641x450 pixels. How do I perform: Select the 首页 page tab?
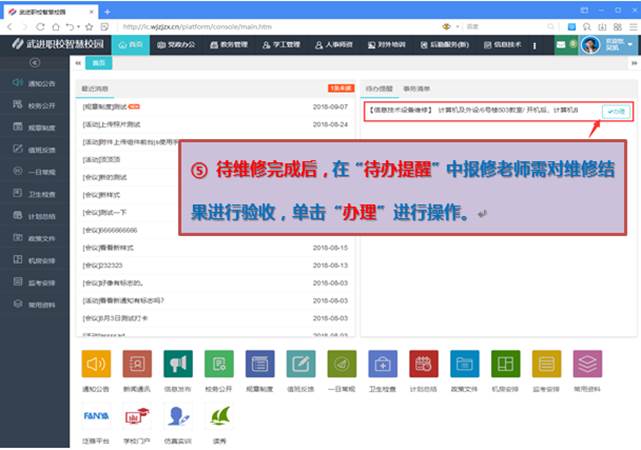click(99, 63)
